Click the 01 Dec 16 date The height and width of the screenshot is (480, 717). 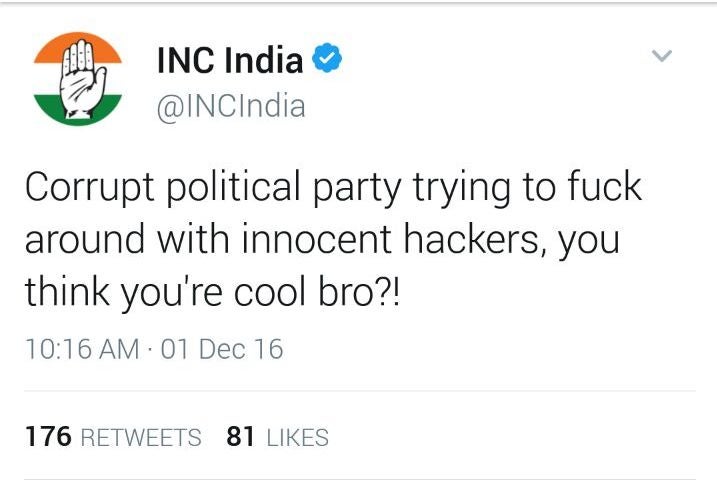point(222,349)
